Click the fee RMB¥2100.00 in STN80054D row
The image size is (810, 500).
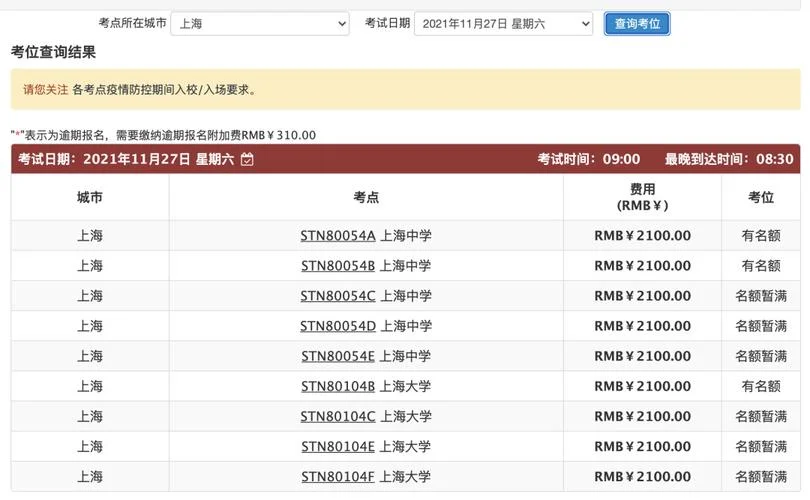point(642,326)
